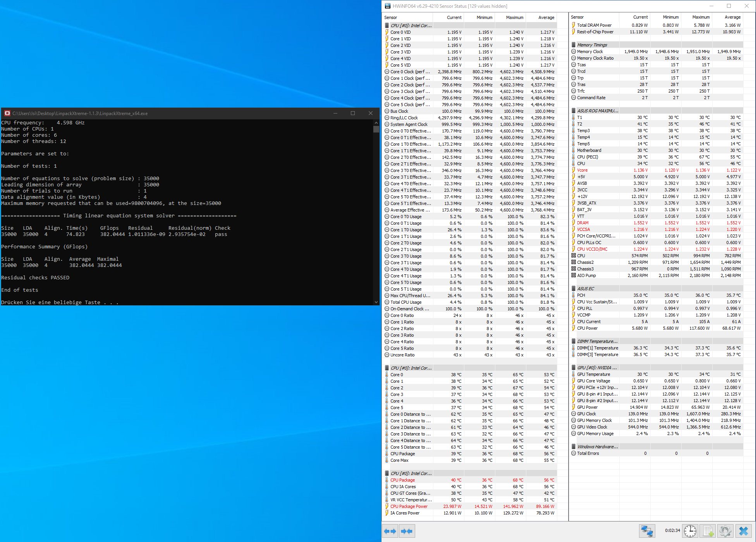
Task: Click the console scrollbar down arrow
Action: click(376, 302)
